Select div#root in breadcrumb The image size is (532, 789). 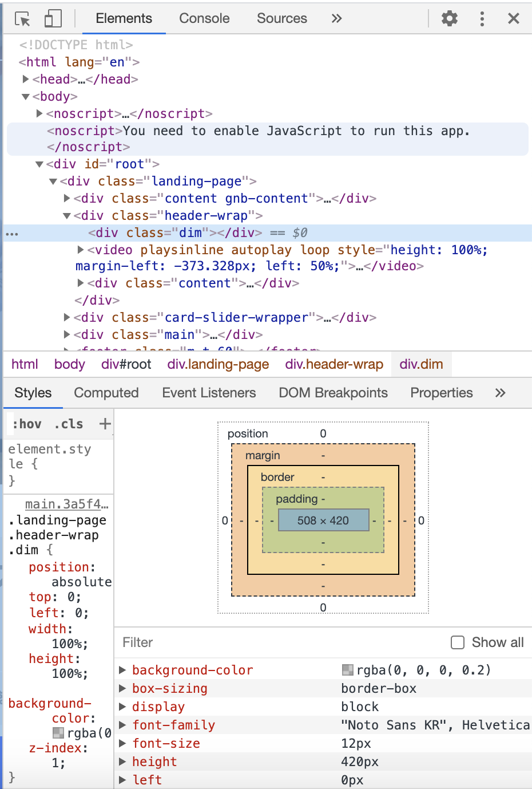(126, 364)
